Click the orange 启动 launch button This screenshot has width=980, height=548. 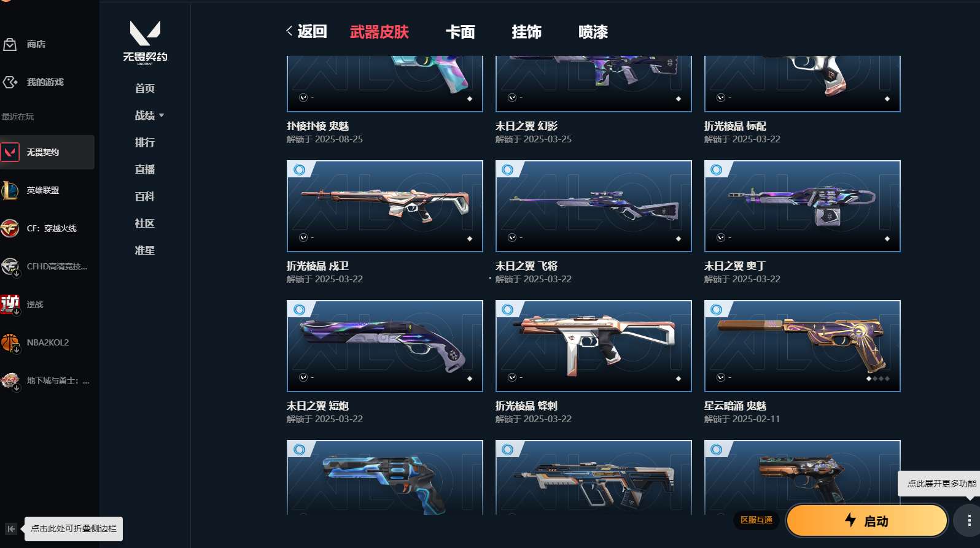click(x=867, y=521)
